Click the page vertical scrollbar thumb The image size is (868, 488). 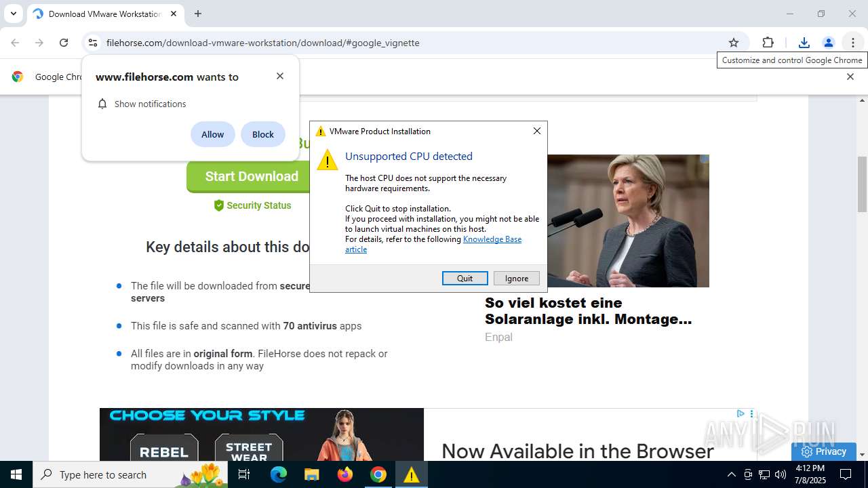[863, 184]
